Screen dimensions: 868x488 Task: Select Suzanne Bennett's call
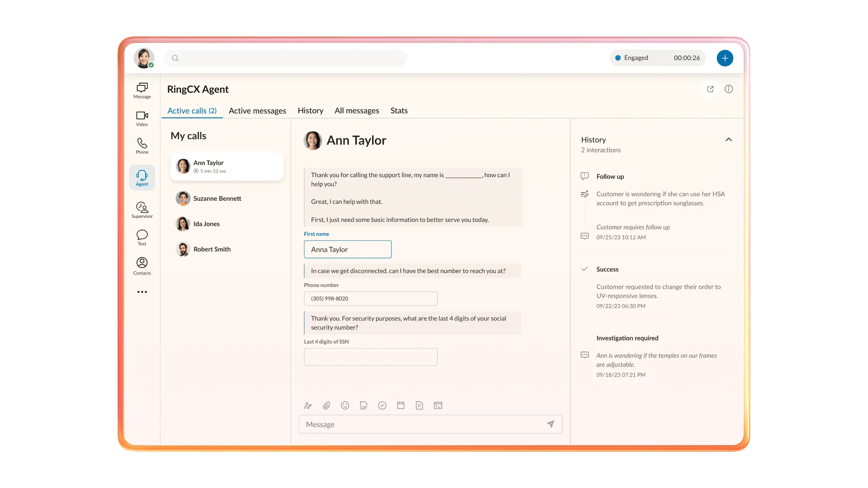217,198
